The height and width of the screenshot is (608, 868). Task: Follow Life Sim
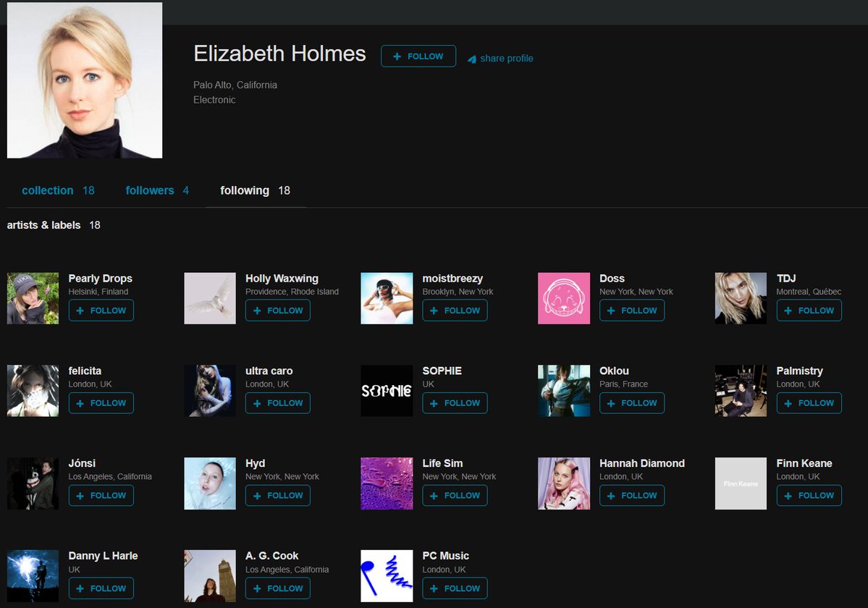[x=455, y=495]
